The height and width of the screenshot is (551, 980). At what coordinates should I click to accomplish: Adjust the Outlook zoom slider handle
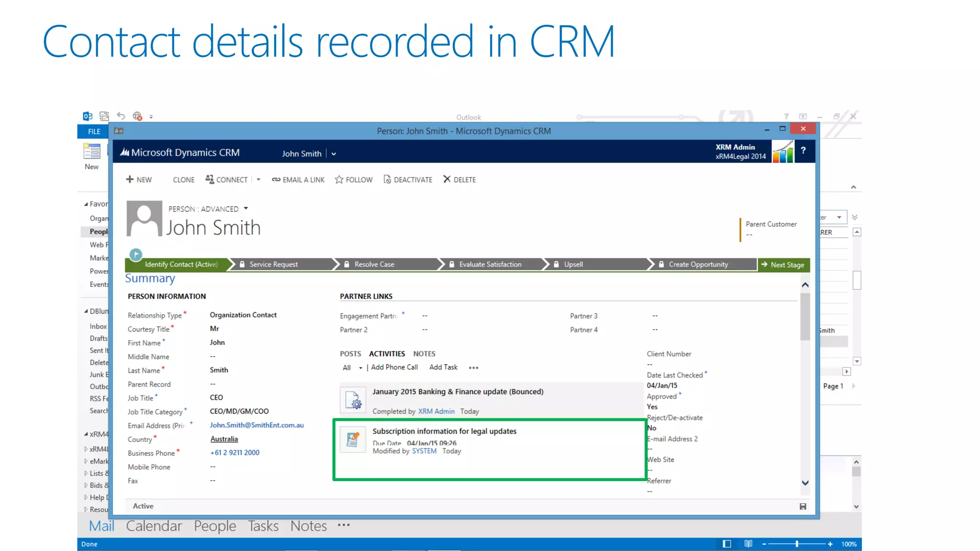pos(797,544)
